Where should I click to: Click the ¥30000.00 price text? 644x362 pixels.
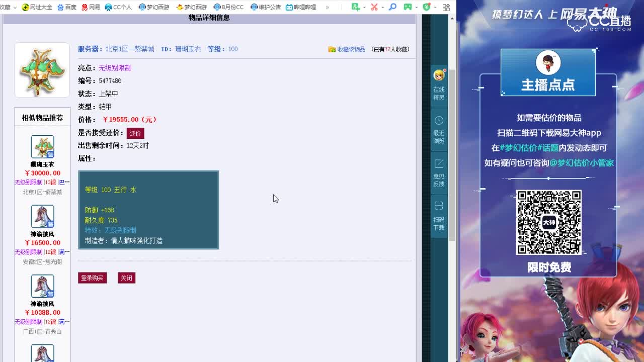pyautogui.click(x=42, y=173)
